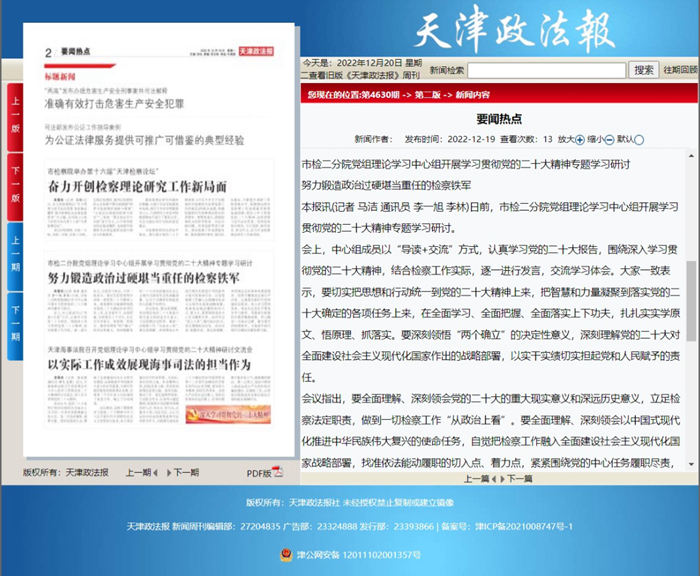Go to 上一篇 previous article
Image resolution: width=700 pixels, height=576 pixels.
tap(479, 479)
